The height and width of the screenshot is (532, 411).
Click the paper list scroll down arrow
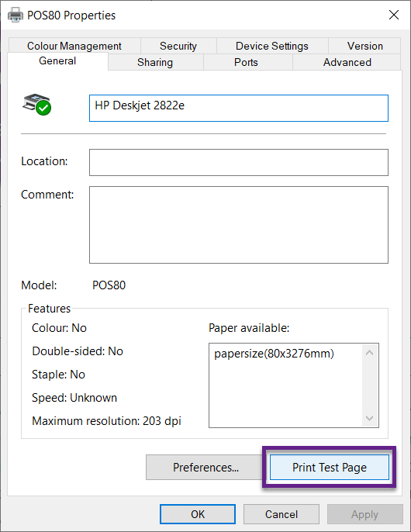point(370,418)
